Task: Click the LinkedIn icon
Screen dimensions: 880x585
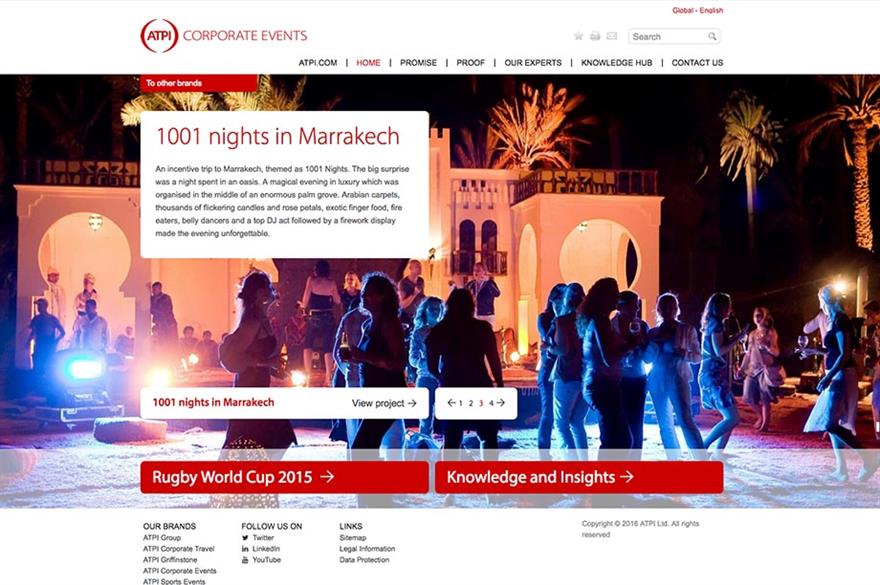Action: [x=245, y=549]
